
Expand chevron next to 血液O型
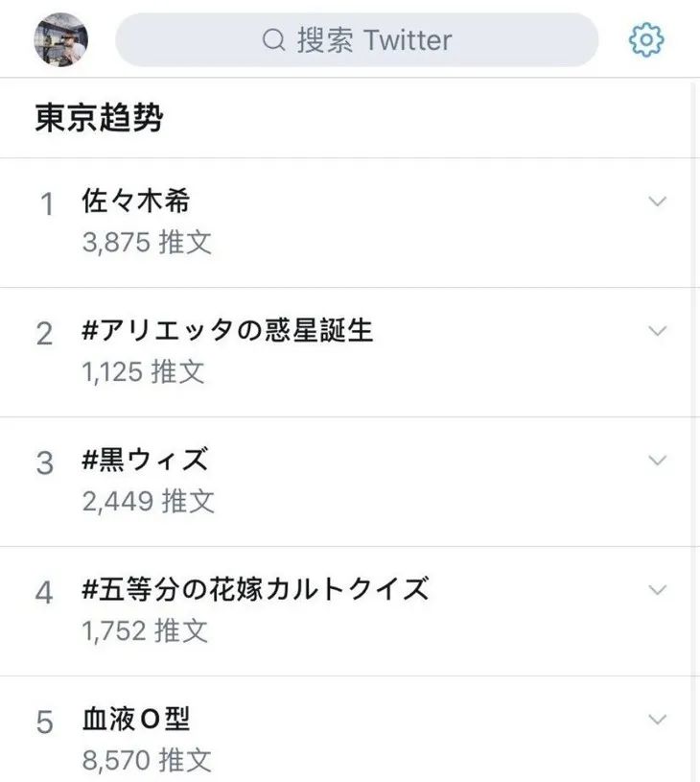(657, 720)
